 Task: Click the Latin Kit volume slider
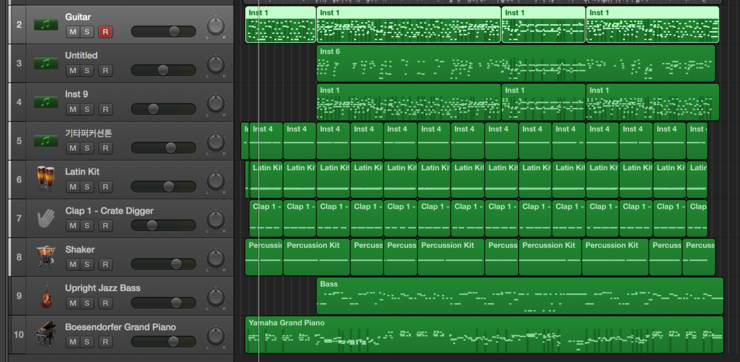pos(163,186)
